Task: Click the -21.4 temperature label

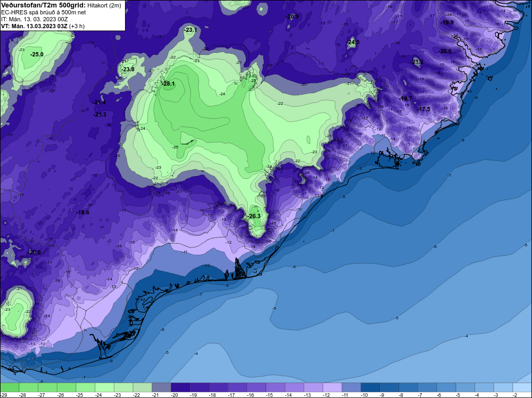Action: click(x=99, y=102)
